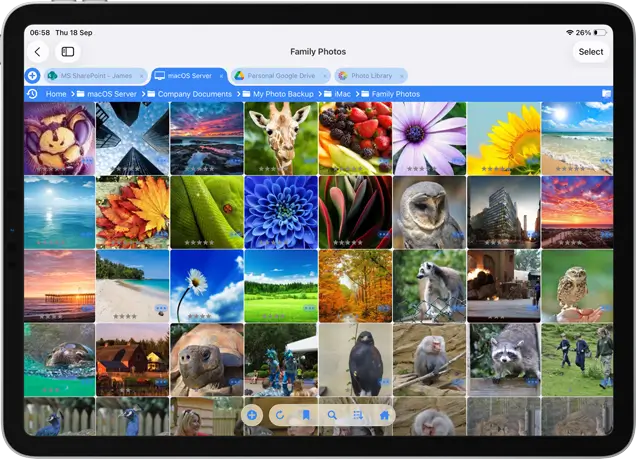This screenshot has height=459, width=636.
Task: Click the refresh icon in bottom toolbar
Action: (279, 415)
